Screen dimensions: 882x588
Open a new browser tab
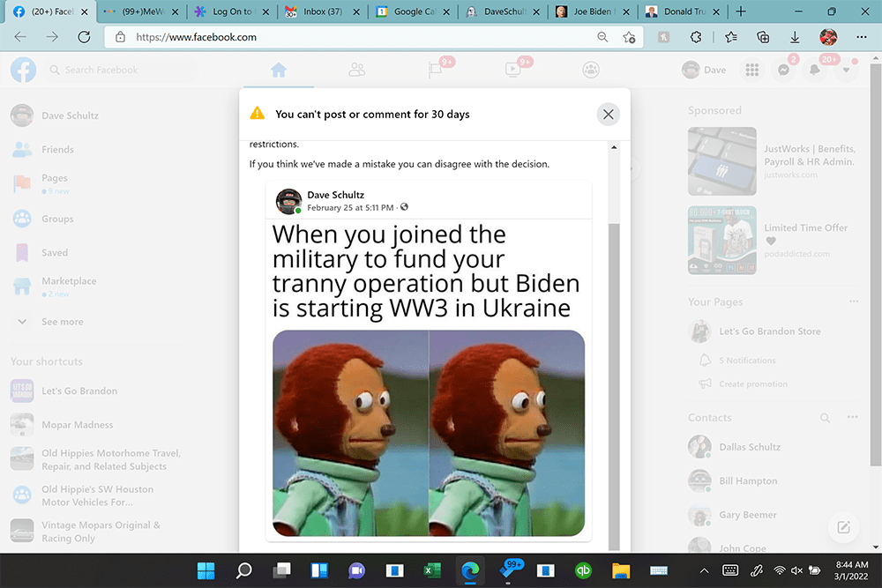[741, 11]
